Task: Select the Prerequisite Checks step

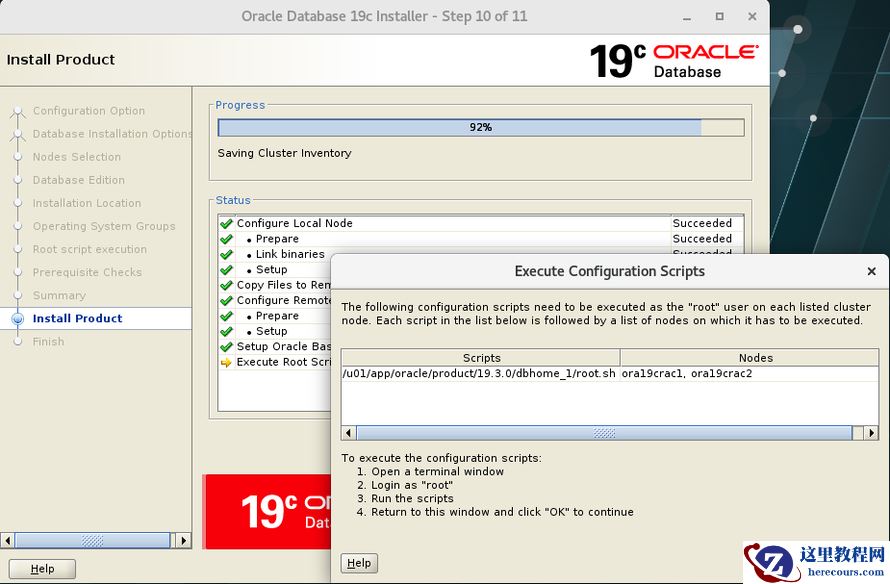Action: (87, 272)
